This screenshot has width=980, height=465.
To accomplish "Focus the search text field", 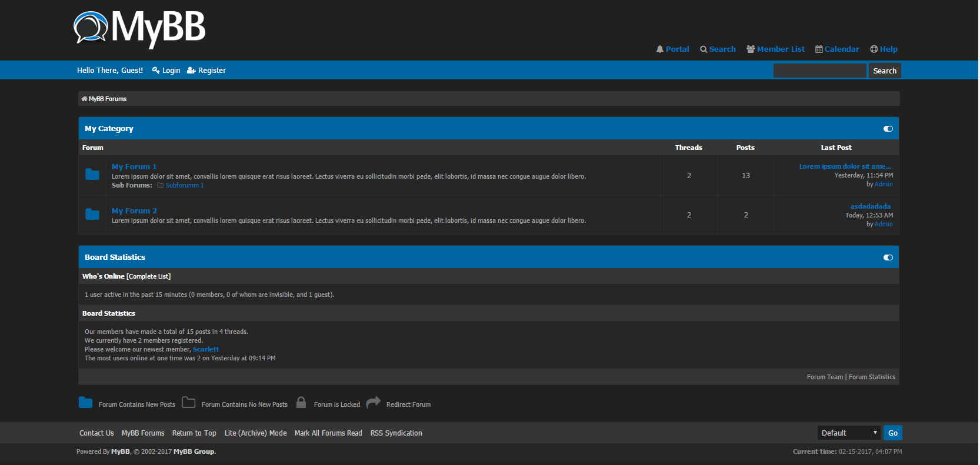I will click(x=819, y=71).
